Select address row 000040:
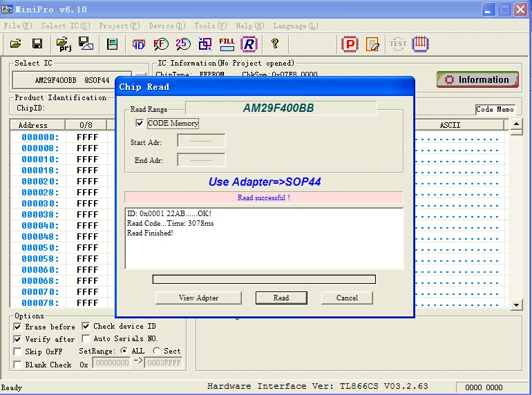This screenshot has height=395, width=532. 40,226
